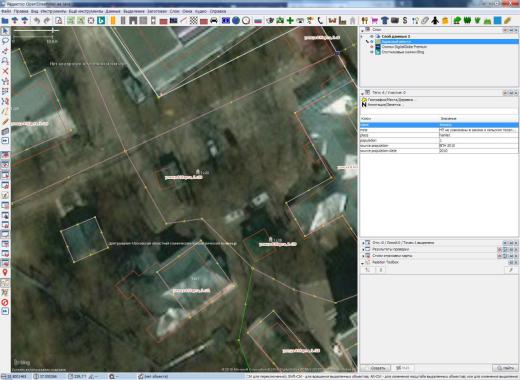520x380 pixels.
Task: Click the upload to OSM toolbar icon
Action: pyautogui.click(x=25, y=20)
